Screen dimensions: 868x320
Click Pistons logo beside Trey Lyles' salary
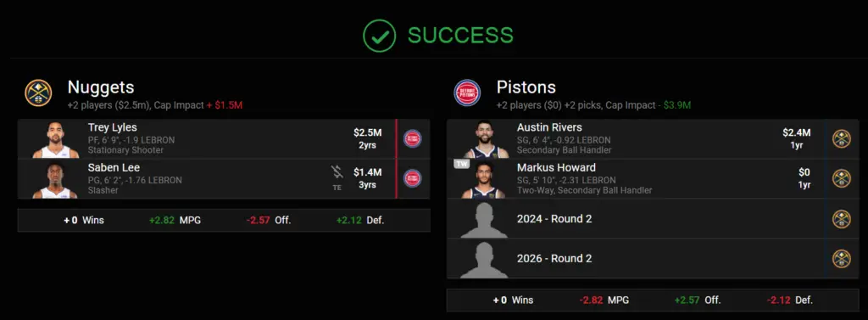pyautogui.click(x=413, y=138)
